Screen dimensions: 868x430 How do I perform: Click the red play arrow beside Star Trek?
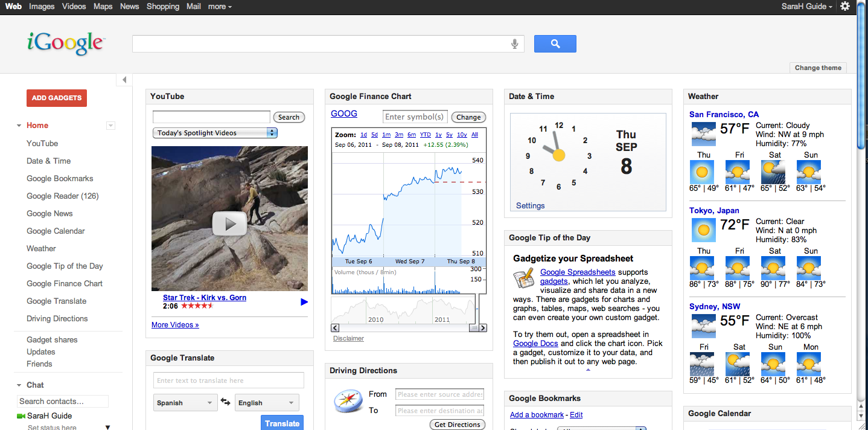304,301
